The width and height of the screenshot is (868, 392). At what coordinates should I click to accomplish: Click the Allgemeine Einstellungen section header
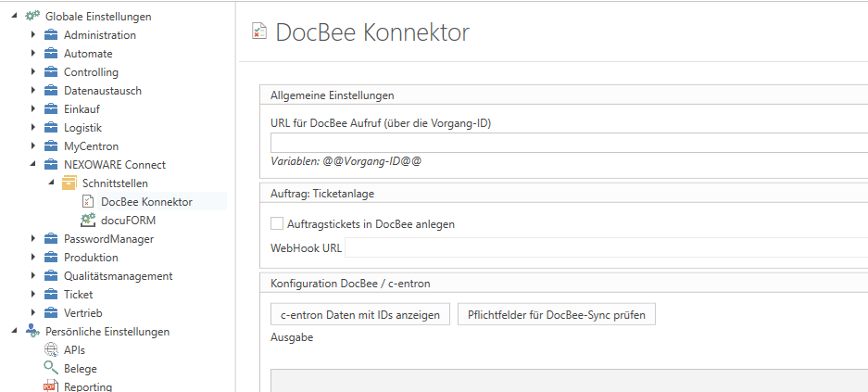[x=333, y=95]
